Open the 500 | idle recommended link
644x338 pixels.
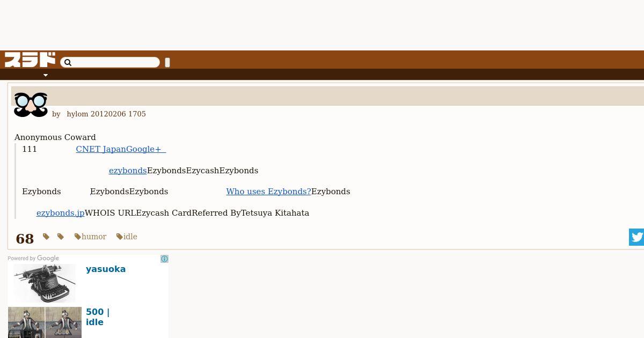point(98,317)
